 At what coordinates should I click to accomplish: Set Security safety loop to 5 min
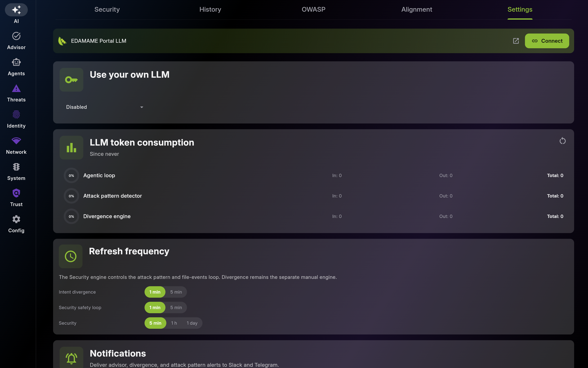click(x=176, y=308)
